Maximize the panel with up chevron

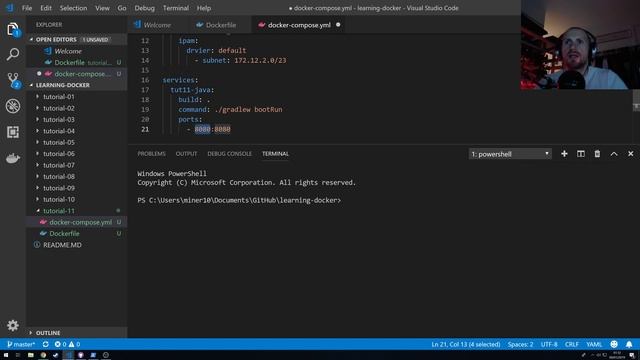point(614,154)
